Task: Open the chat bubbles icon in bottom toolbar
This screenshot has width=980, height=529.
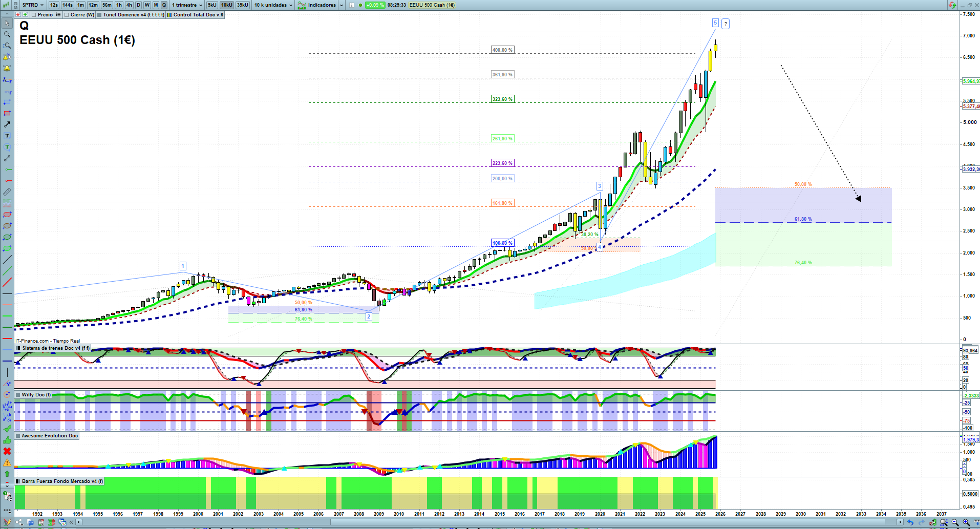Action: [31, 522]
